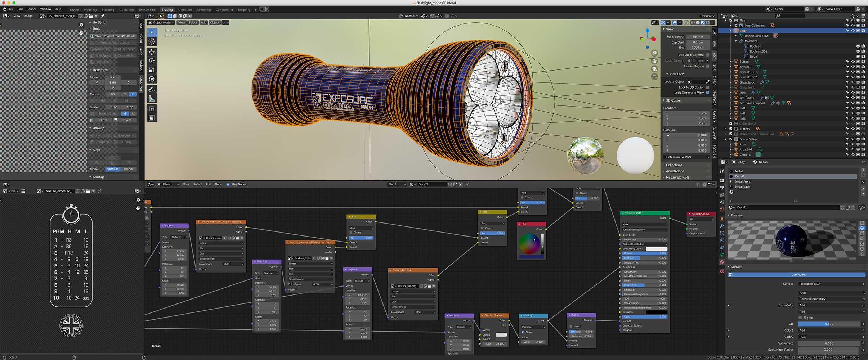Image resolution: width=868 pixels, height=360 pixels.
Task: Select Islands align mode button
Action: (129, 169)
